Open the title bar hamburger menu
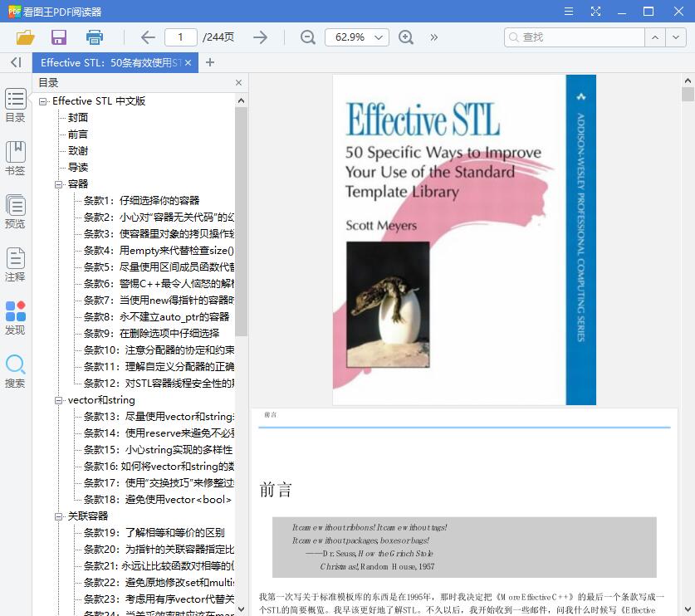Screen dimensions: 695x616 click(569, 12)
